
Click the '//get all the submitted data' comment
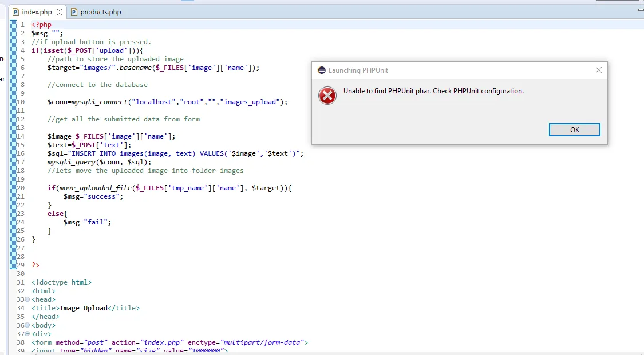(124, 119)
